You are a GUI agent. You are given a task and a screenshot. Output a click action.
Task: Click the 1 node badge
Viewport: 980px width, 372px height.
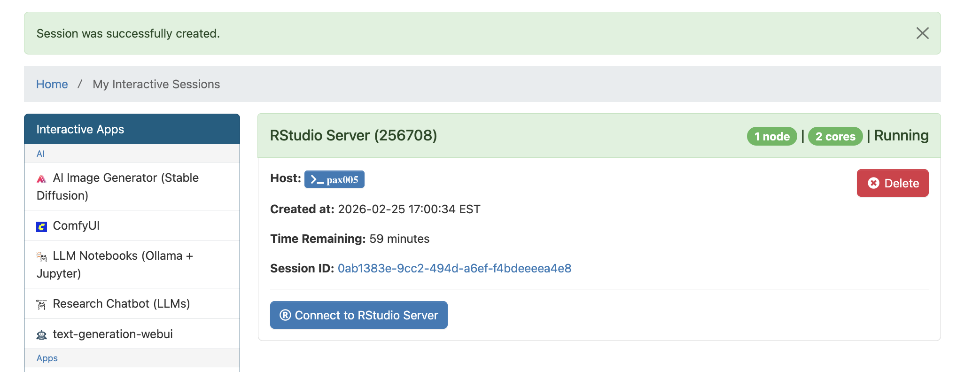771,137
